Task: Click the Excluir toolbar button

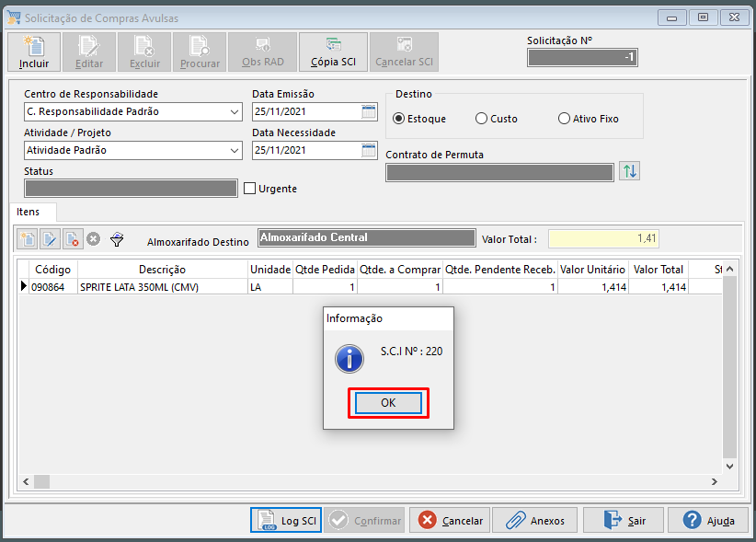Action: (x=144, y=52)
